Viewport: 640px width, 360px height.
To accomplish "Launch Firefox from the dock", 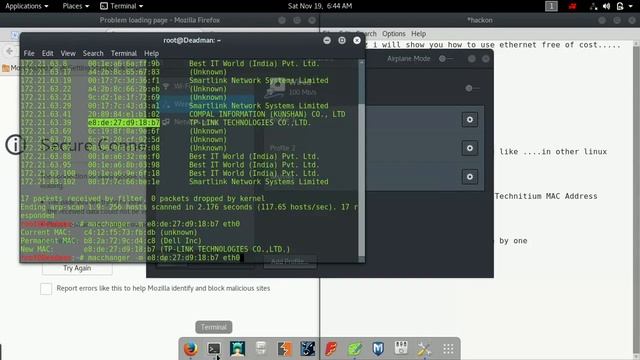I will [191, 349].
